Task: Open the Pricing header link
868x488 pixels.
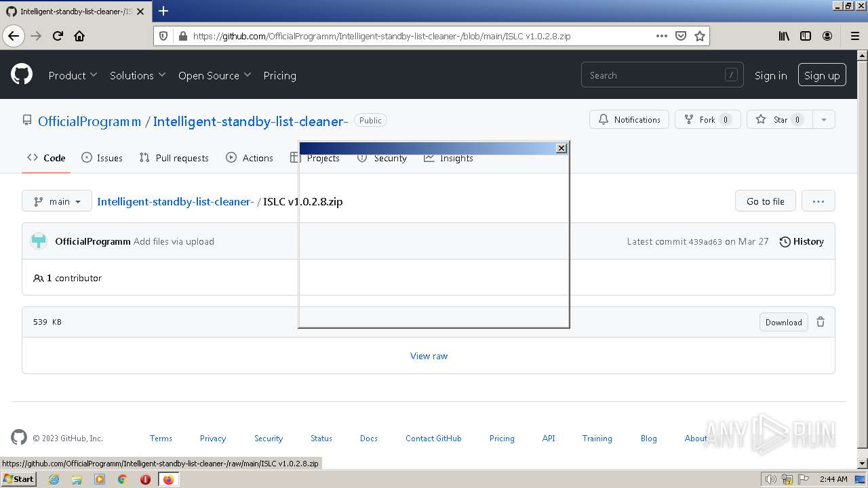Action: [x=279, y=75]
